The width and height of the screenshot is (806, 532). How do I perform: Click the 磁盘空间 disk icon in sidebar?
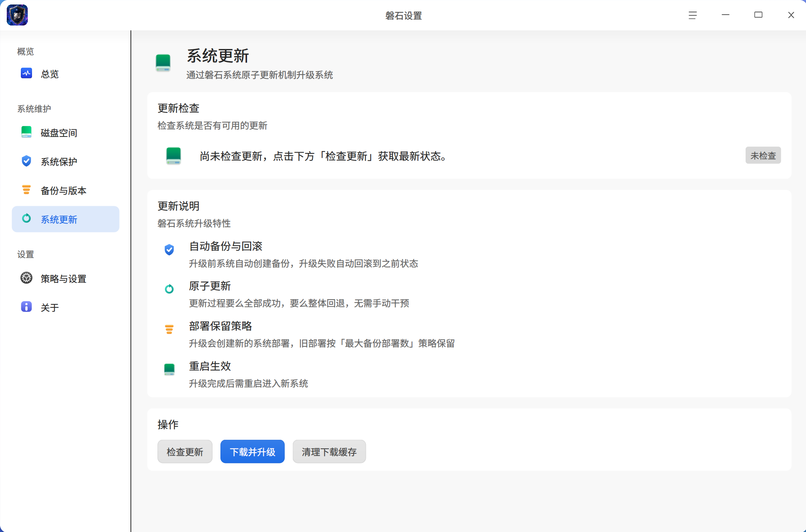26,132
